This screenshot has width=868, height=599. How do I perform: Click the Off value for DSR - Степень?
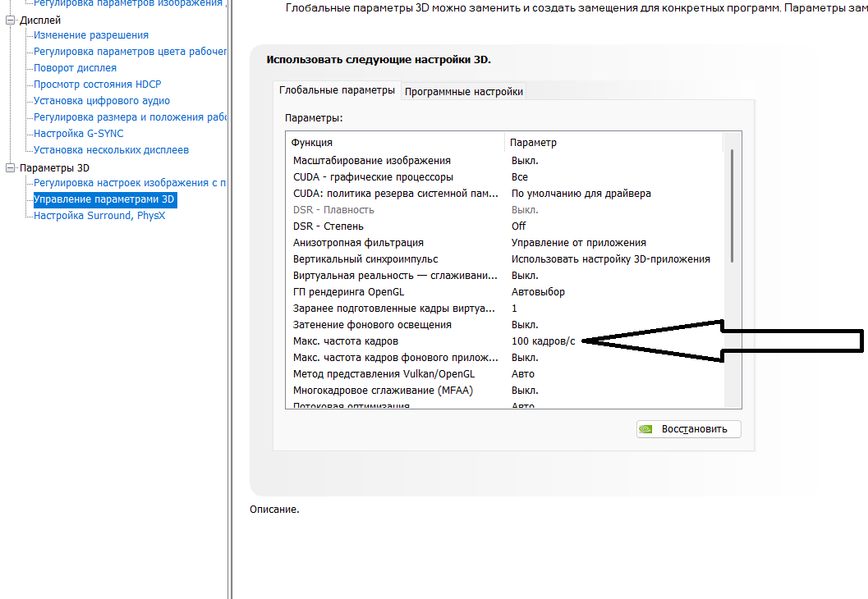[519, 226]
